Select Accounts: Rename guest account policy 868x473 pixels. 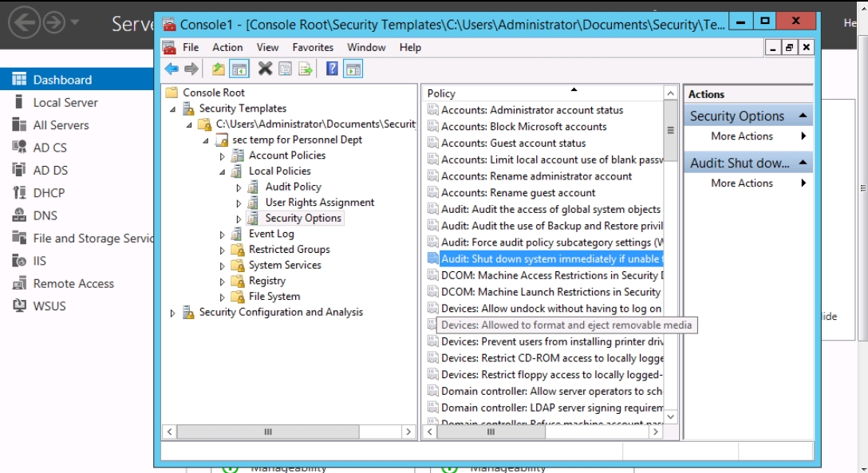(x=518, y=193)
